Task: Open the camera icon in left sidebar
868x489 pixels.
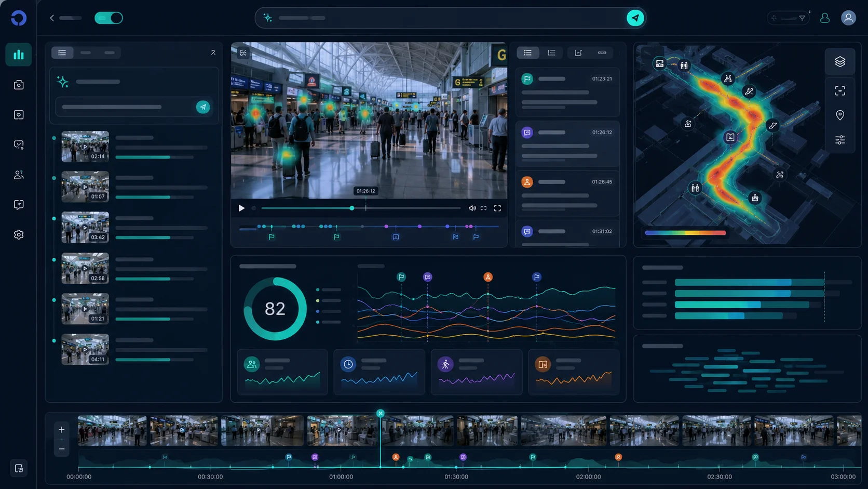Action: click(x=19, y=85)
